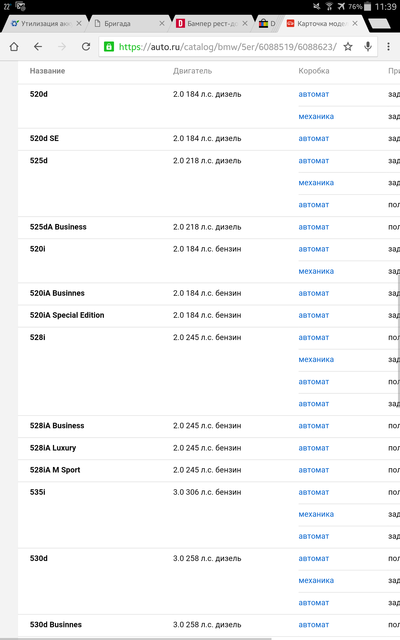Select 3.0 258 л.с. дизель for 530d
Image resolution: width=400 pixels, height=640 pixels.
pyautogui.click(x=207, y=558)
